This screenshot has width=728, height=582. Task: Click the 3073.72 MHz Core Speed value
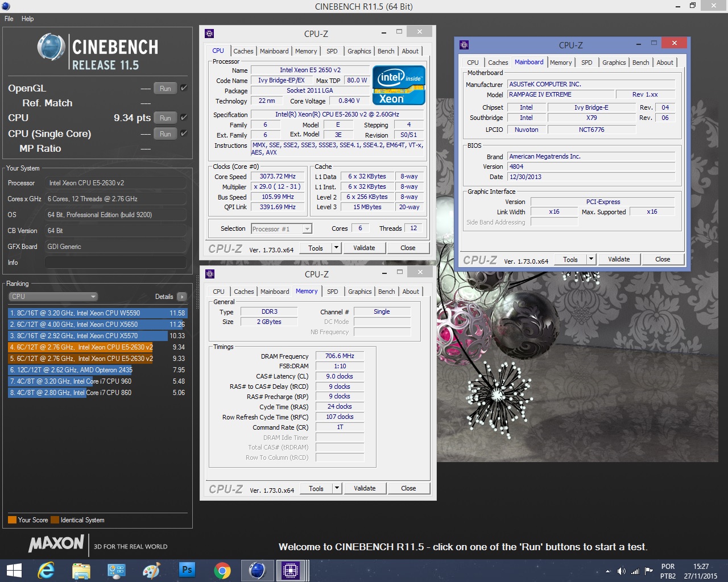[x=278, y=176]
